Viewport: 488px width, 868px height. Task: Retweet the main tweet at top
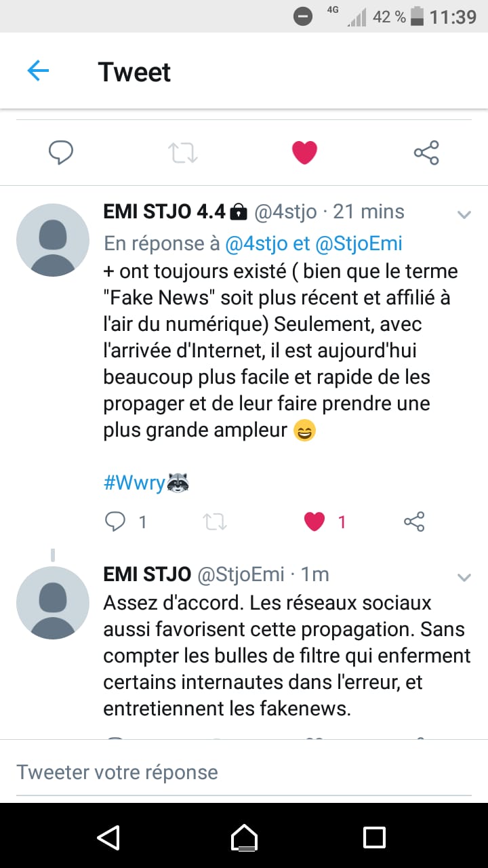tap(183, 153)
